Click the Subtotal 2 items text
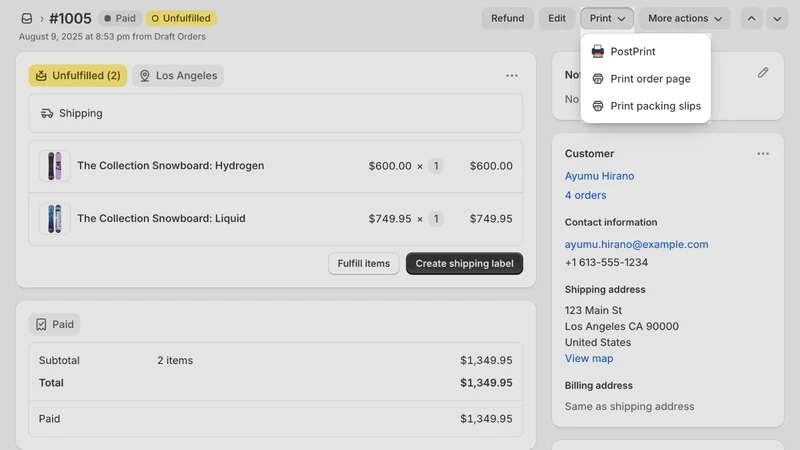The width and height of the screenshot is (800, 450). 175,360
